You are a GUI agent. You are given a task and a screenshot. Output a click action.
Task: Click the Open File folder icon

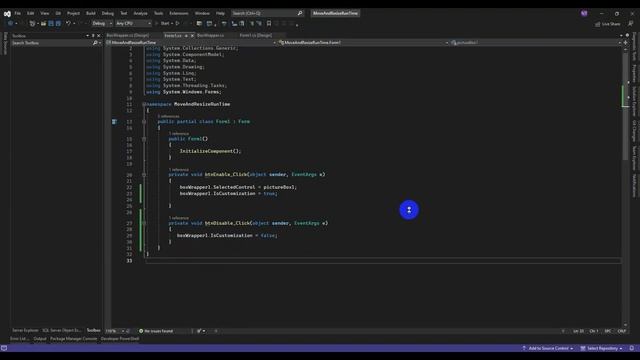pos(43,24)
